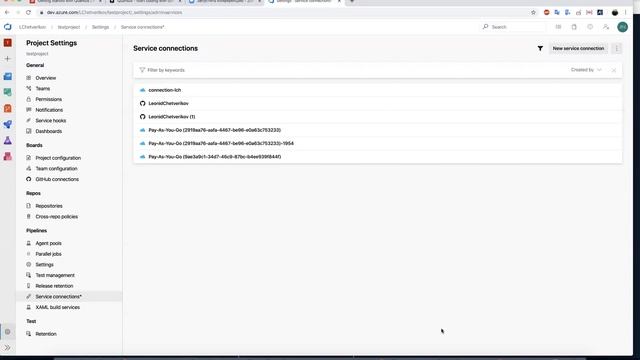Click the plus add icon in left rail

point(8,59)
